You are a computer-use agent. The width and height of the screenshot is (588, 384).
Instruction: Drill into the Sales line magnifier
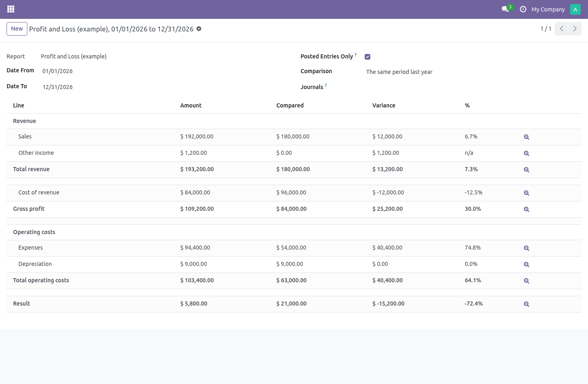click(526, 137)
